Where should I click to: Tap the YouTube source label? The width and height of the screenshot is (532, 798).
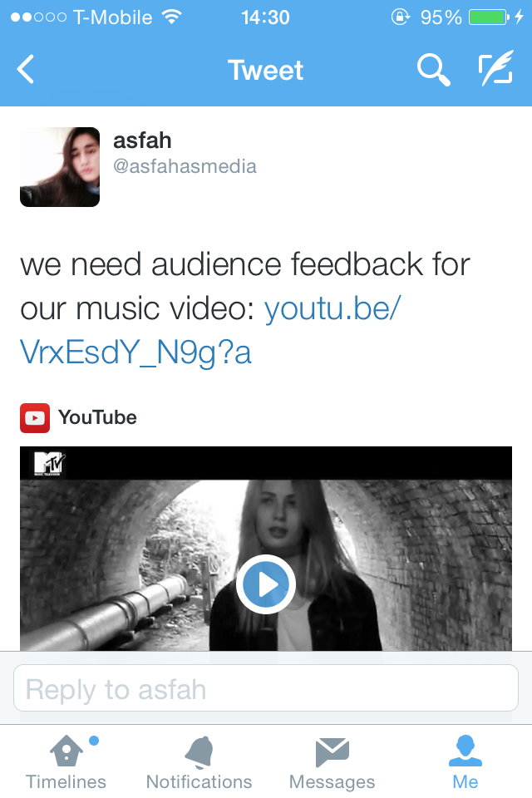[x=97, y=417]
